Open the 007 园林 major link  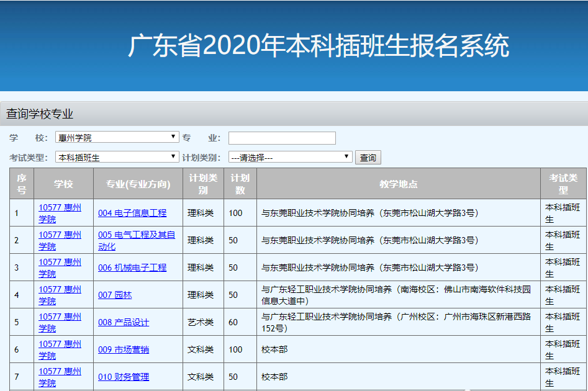coord(115,295)
